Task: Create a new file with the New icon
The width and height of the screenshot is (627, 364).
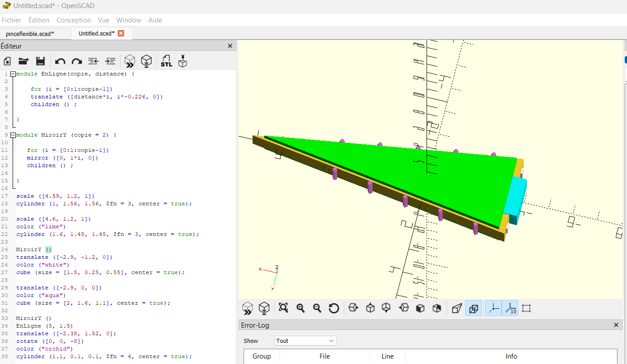Action: (7, 61)
